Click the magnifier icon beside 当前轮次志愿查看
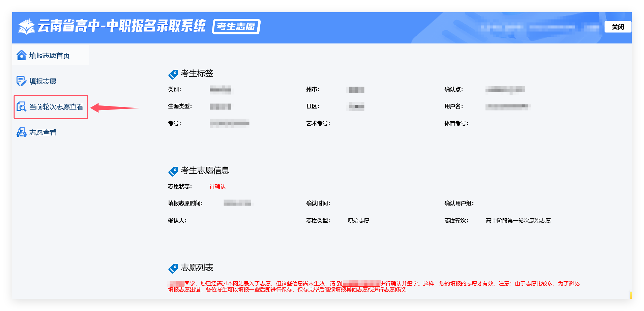Image resolution: width=644 pixels, height=311 pixels. click(x=21, y=107)
